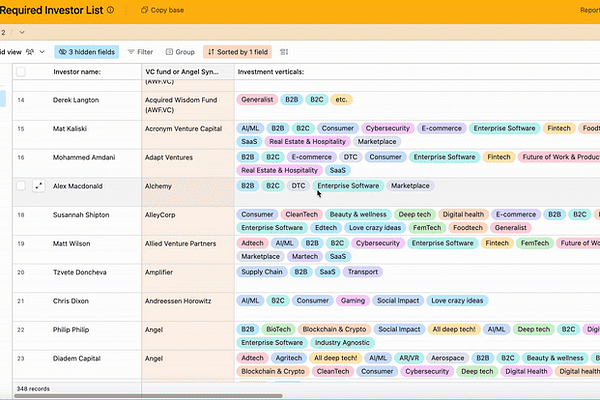Expand the Alex Macdonald record

(x=39, y=186)
